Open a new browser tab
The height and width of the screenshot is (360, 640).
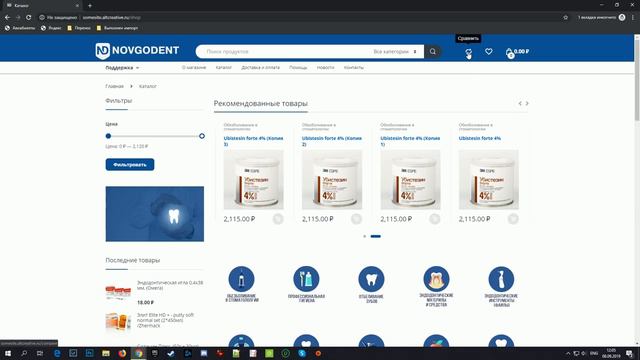click(90, 6)
